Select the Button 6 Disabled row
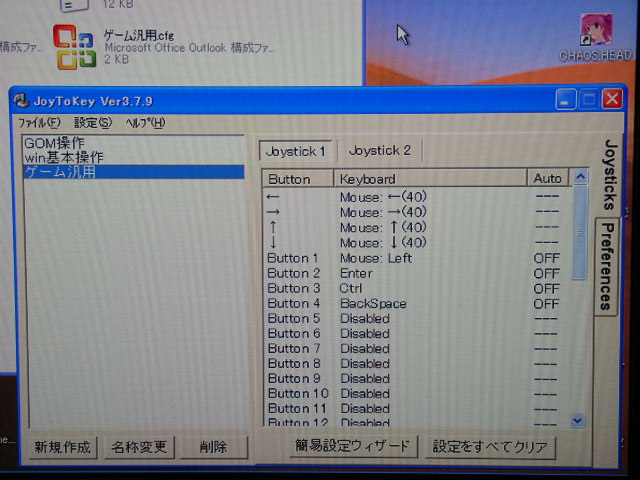 pos(416,334)
